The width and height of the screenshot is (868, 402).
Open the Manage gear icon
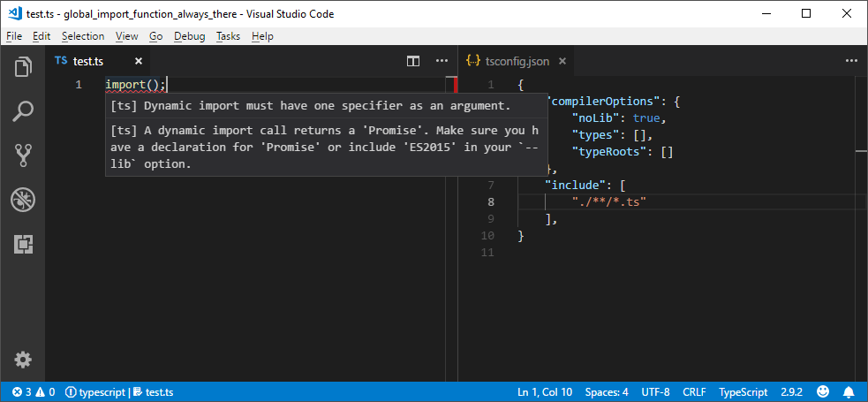click(23, 360)
